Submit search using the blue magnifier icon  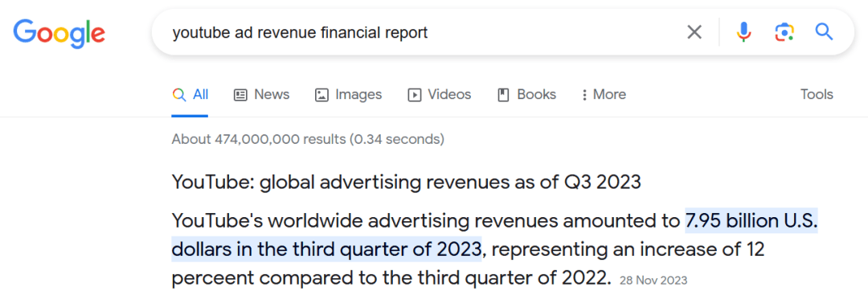coord(825,32)
